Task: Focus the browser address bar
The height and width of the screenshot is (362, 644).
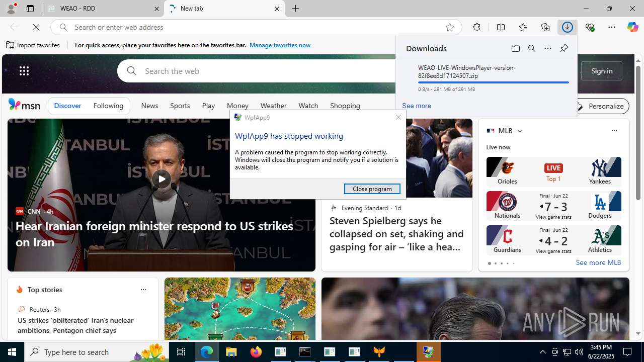Action: coord(257,27)
